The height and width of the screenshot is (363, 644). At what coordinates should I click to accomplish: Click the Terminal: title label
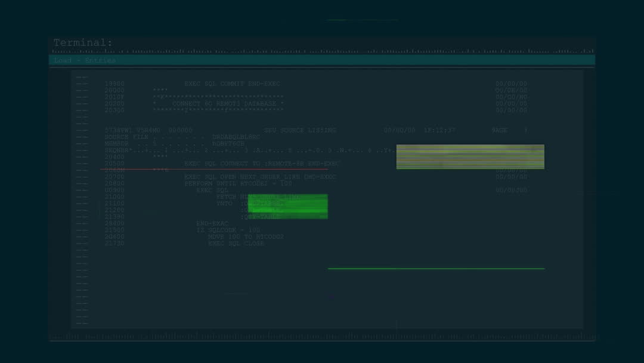coord(83,43)
